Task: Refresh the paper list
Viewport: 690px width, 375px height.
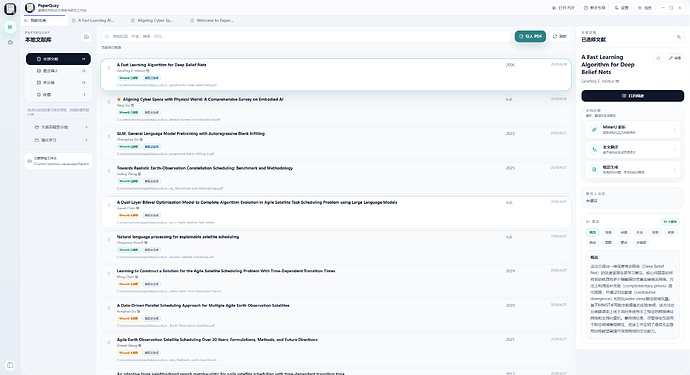Action: click(560, 37)
